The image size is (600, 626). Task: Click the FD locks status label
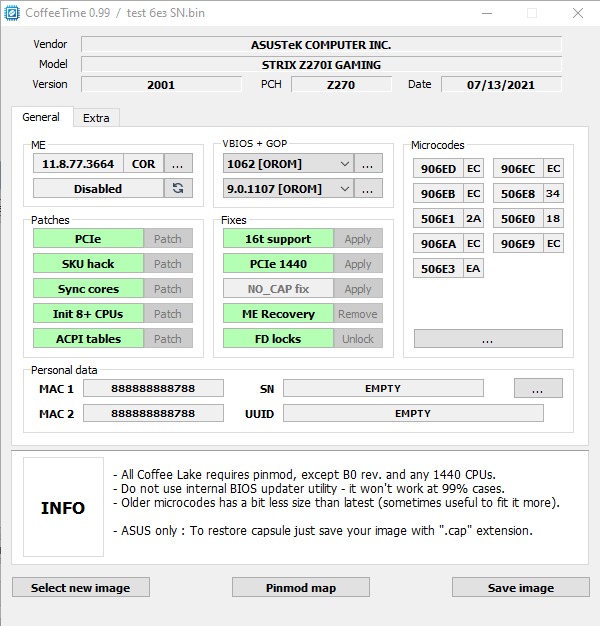[278, 339]
